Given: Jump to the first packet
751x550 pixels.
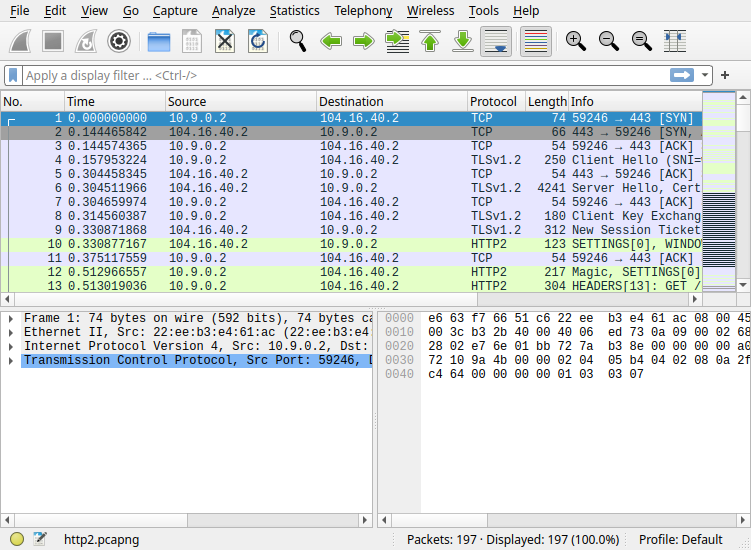Looking at the screenshot, I should point(430,41).
